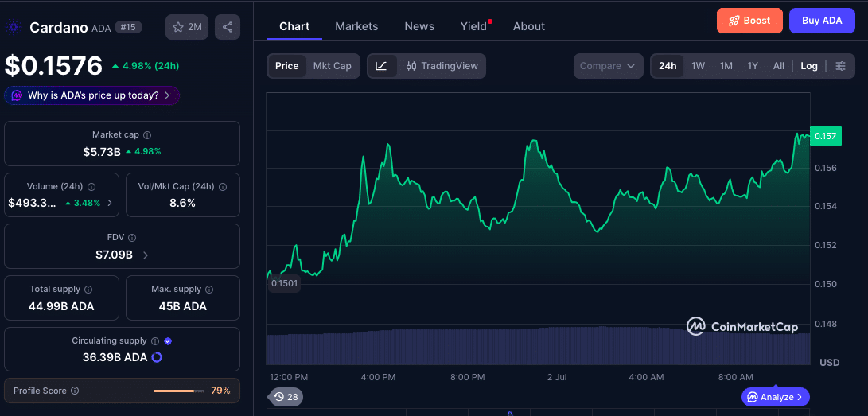Click the 79% profile score value

click(220, 391)
